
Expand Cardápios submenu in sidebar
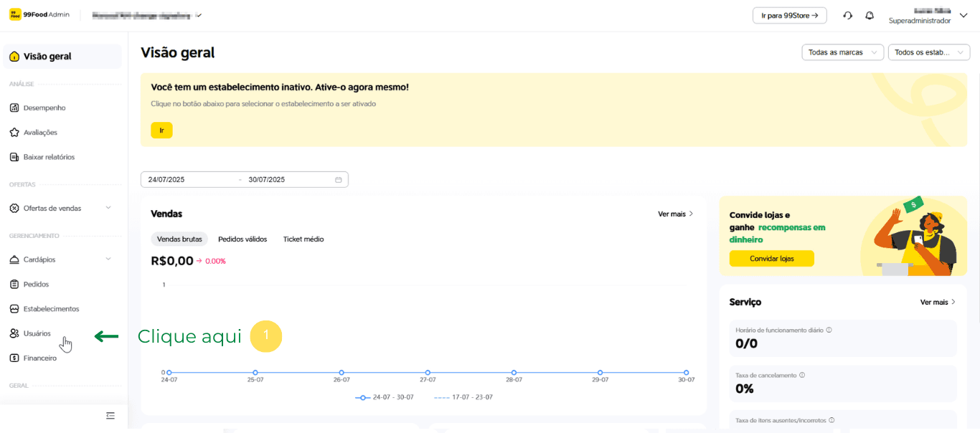(x=108, y=260)
